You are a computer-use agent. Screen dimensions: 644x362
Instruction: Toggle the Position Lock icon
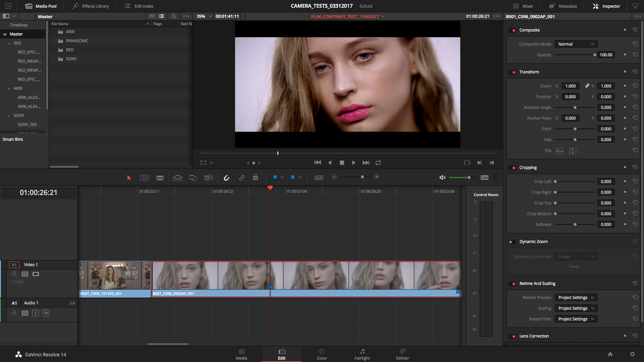[x=256, y=177]
